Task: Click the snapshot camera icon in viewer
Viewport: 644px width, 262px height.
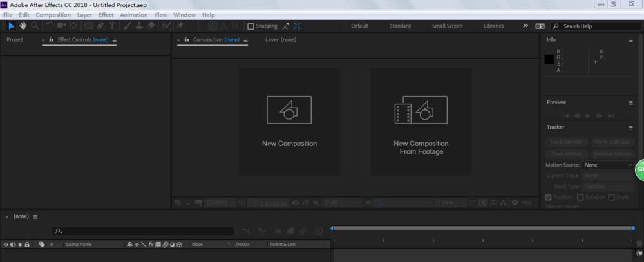Action: 296,203
